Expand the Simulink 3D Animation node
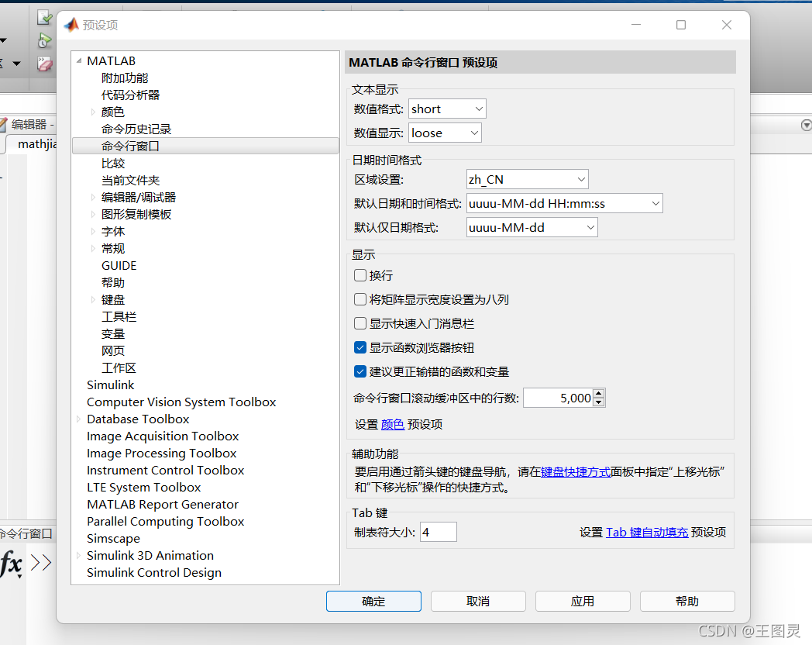812x645 pixels. [79, 555]
